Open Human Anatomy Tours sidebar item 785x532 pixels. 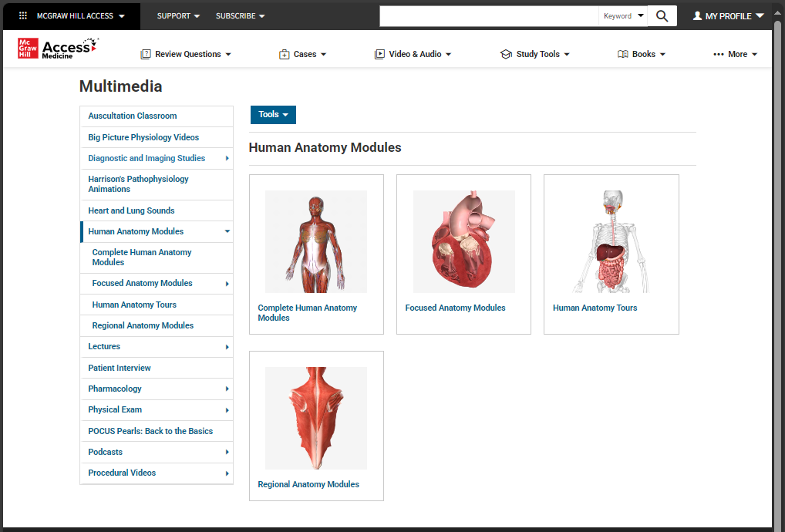tap(134, 305)
